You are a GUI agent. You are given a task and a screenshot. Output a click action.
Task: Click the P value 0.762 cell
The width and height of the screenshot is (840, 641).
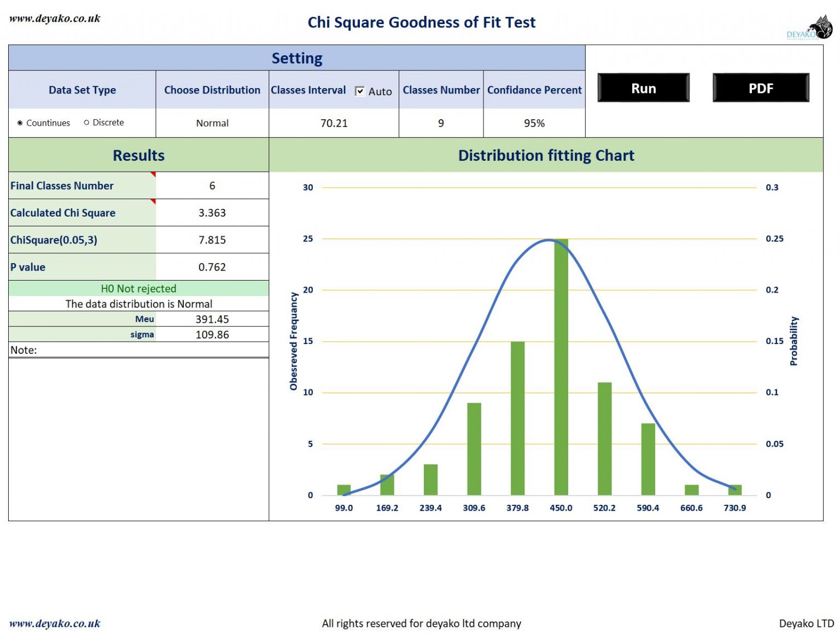[212, 267]
